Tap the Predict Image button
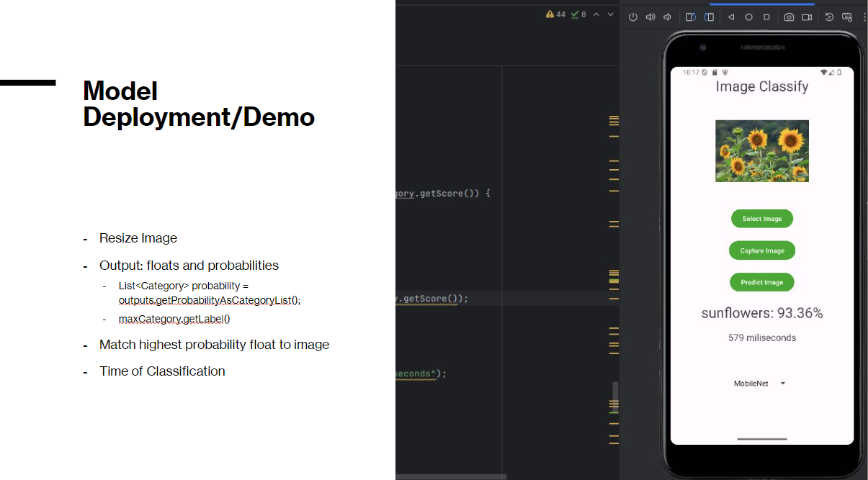This screenshot has width=868, height=480. click(x=761, y=282)
